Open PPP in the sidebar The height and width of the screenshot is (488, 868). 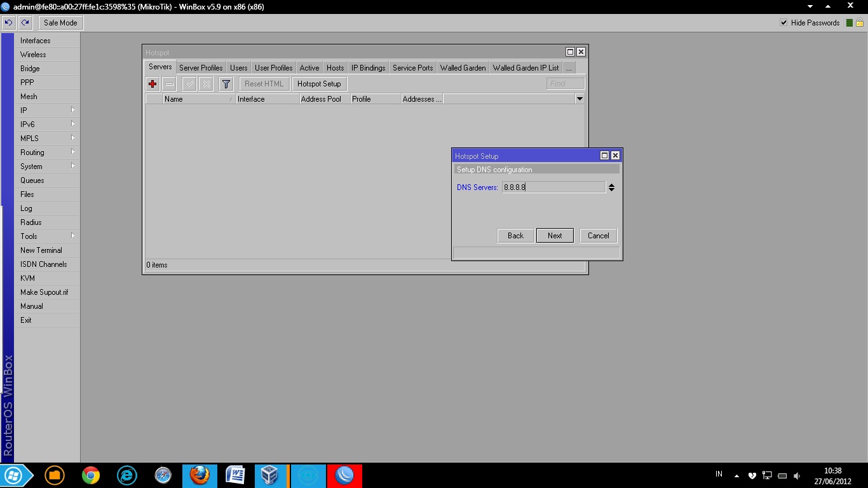pyautogui.click(x=48, y=83)
